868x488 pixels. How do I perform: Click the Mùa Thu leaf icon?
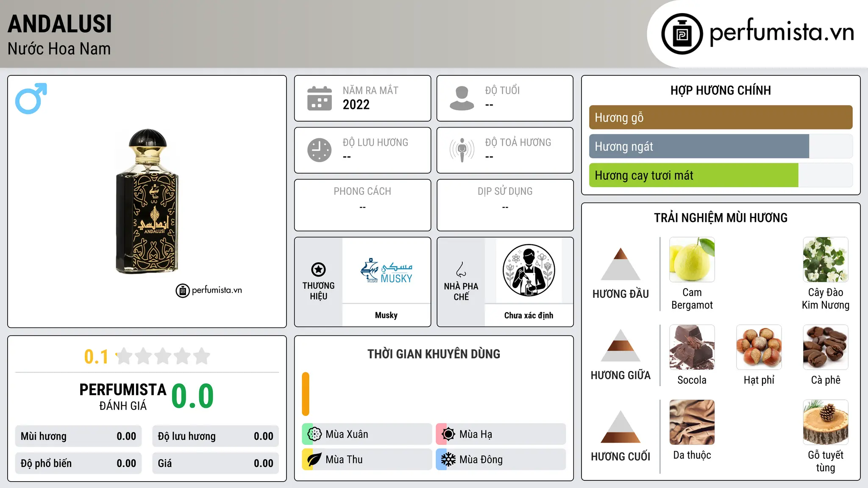coord(314,460)
